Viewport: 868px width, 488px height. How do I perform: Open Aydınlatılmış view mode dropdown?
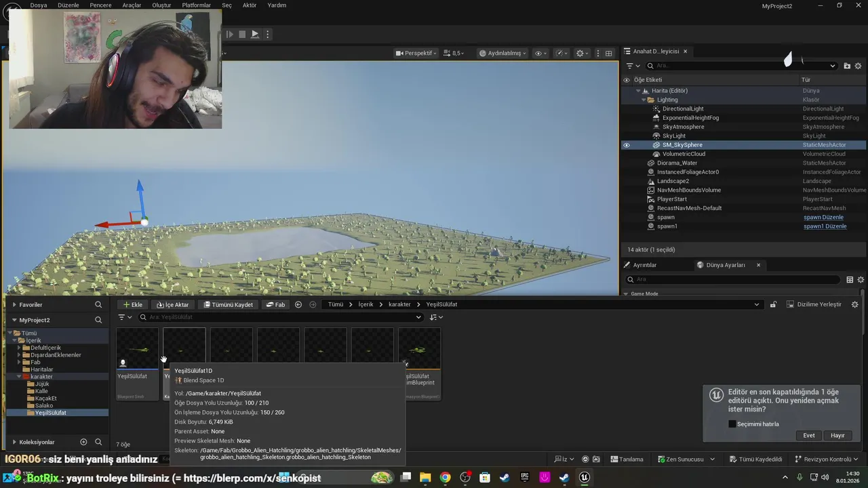(x=502, y=53)
